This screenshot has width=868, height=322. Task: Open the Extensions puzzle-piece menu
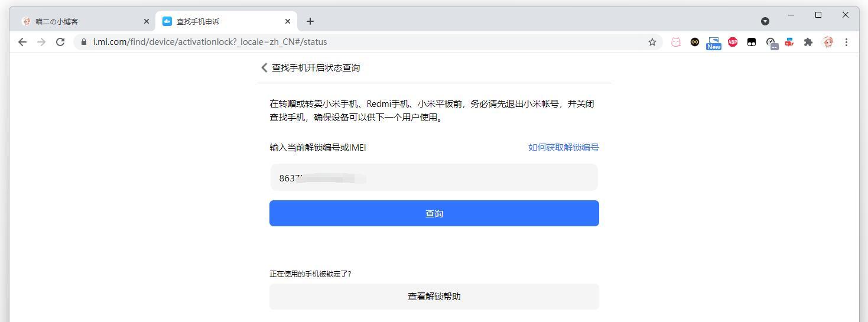point(808,42)
